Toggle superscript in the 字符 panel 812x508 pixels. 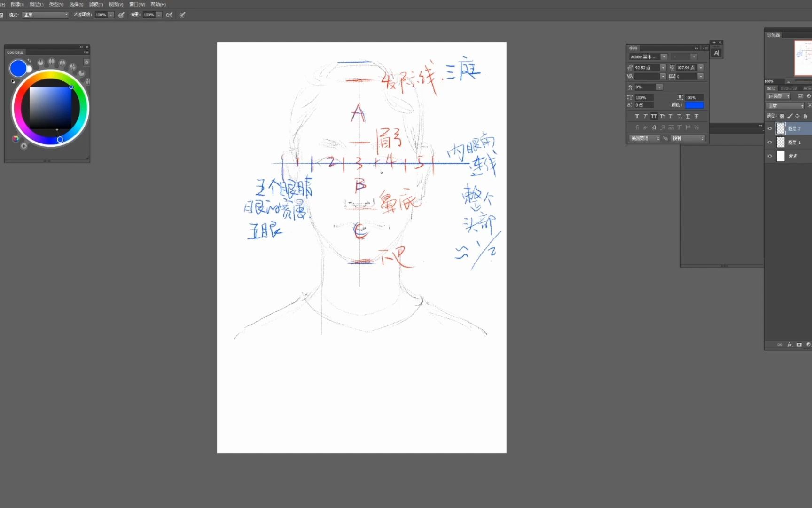point(671,117)
